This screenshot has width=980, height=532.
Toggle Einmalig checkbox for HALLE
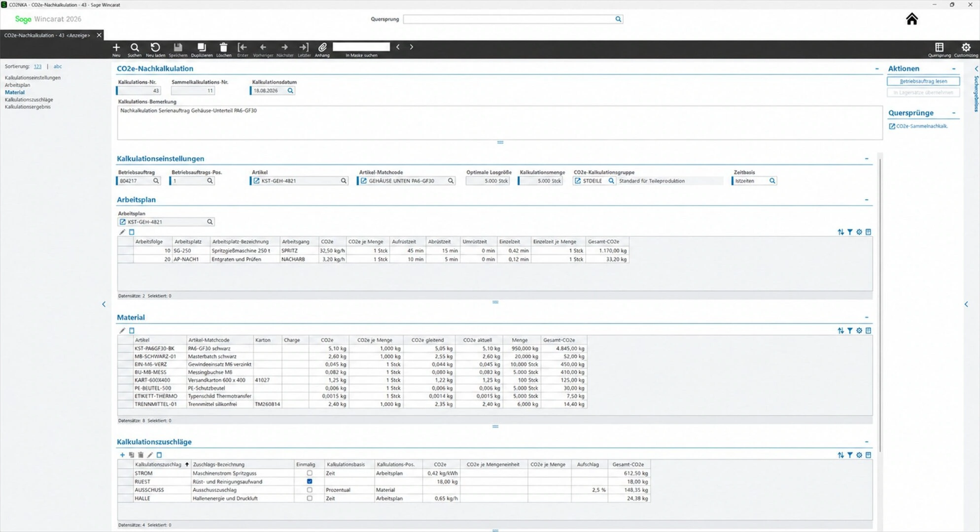tap(310, 499)
